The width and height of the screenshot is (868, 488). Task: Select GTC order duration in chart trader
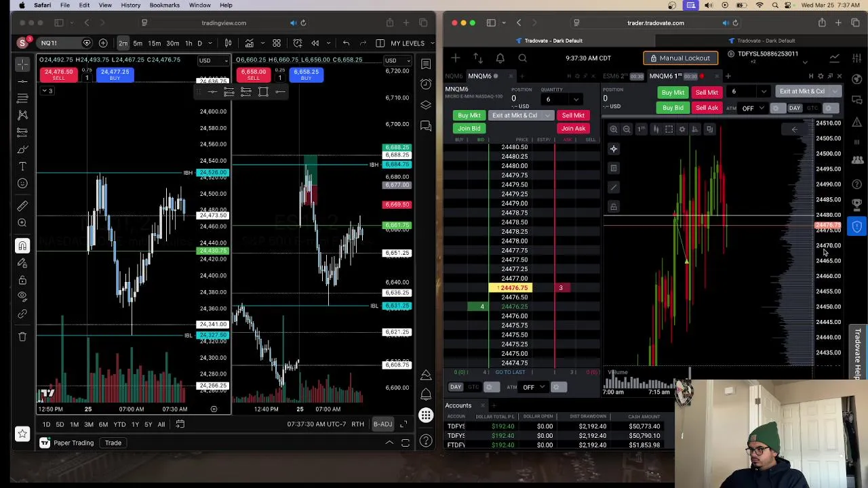coord(812,108)
